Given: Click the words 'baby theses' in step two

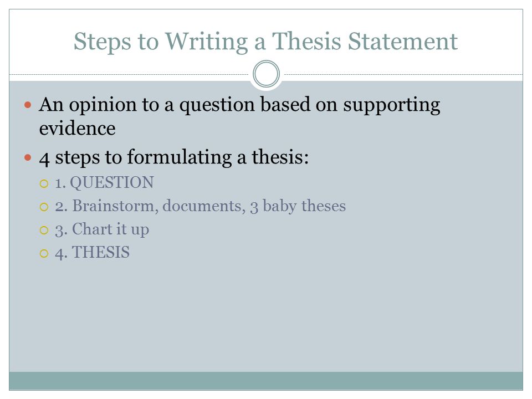Looking at the screenshot, I should tap(304, 206).
